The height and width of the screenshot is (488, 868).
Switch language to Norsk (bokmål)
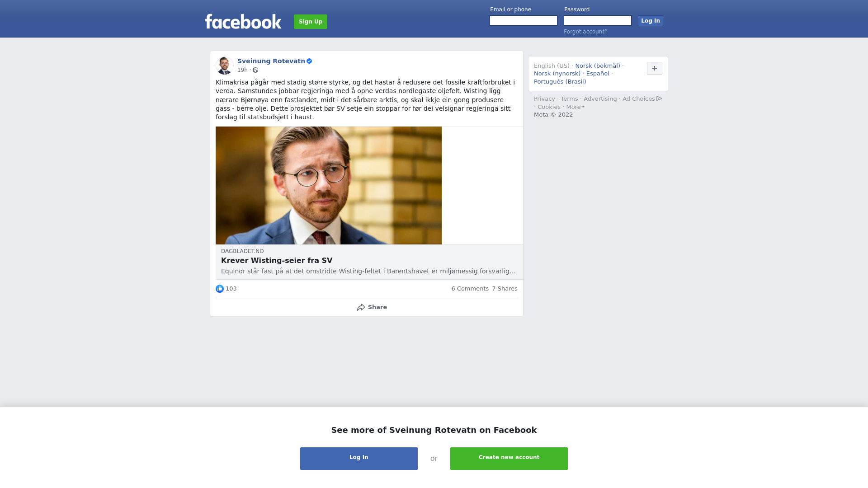(x=598, y=66)
